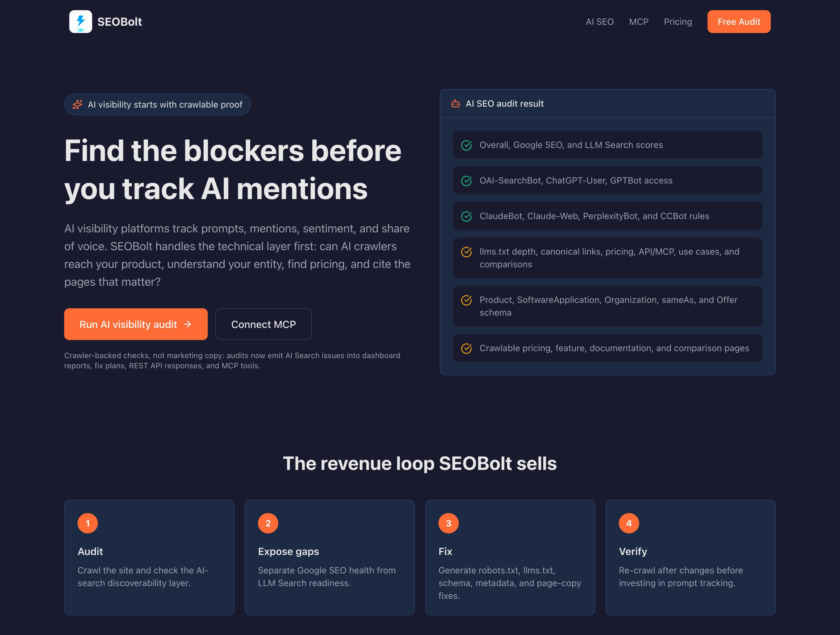Click the SEOBolt brand name
Viewport: 840px width, 635px height.
(120, 22)
